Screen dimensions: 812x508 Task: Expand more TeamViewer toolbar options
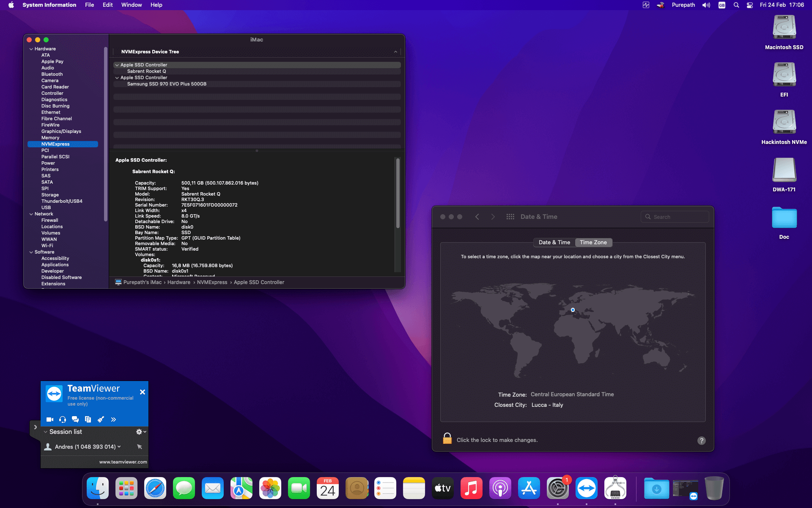[113, 420]
